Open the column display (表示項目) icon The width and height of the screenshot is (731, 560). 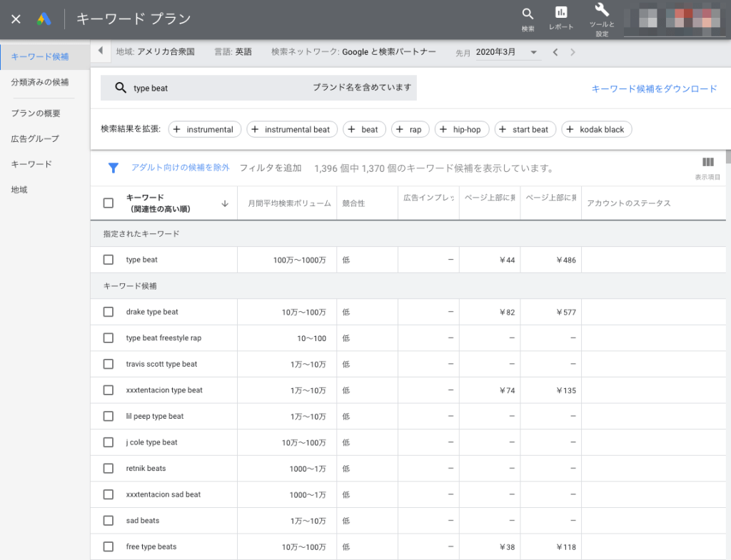pyautogui.click(x=707, y=163)
